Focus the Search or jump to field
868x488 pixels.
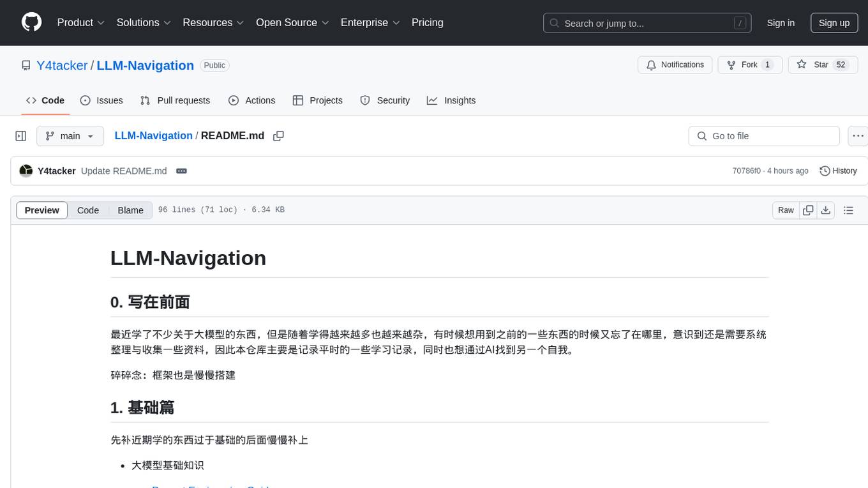coord(647,23)
